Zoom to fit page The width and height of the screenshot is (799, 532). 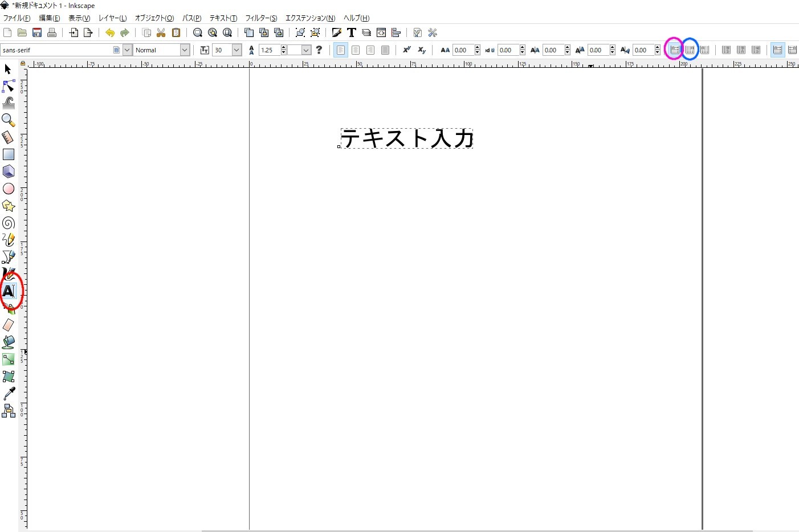pos(227,33)
